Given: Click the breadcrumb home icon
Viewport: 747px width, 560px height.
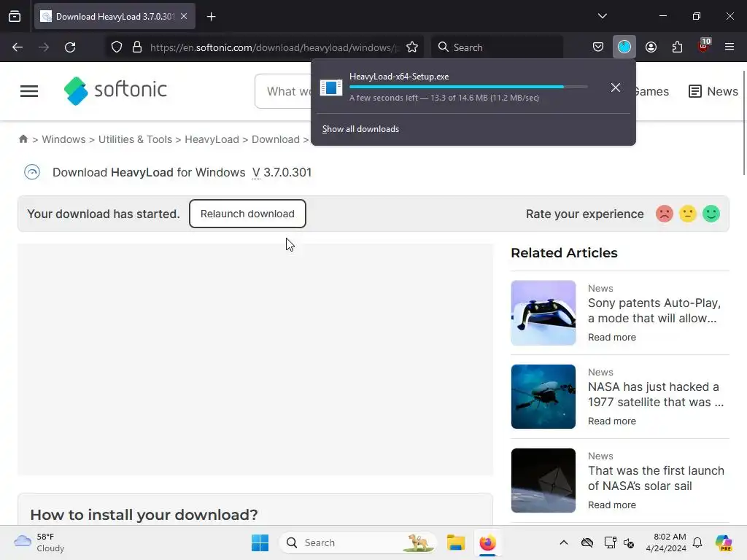Looking at the screenshot, I should point(23,139).
